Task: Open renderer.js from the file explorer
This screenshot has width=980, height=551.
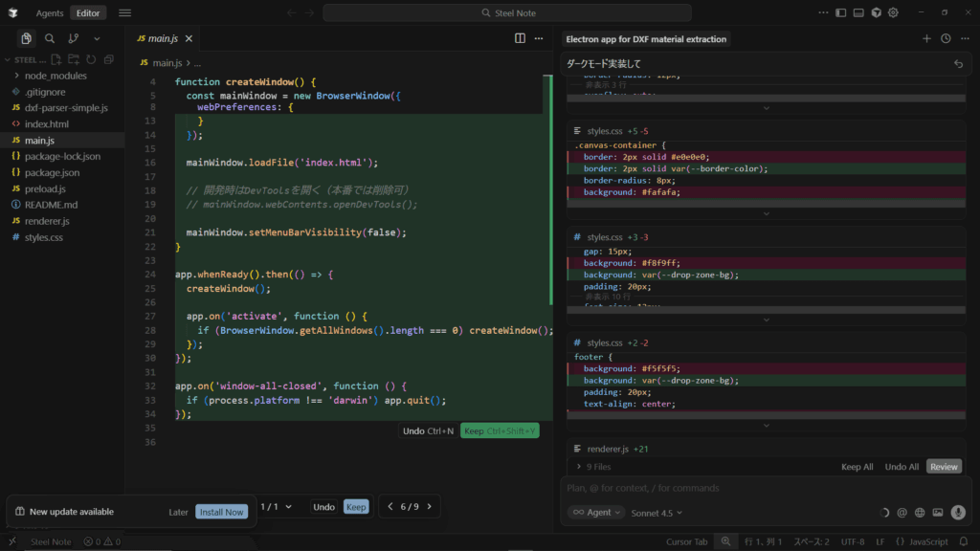Action: click(46, 221)
